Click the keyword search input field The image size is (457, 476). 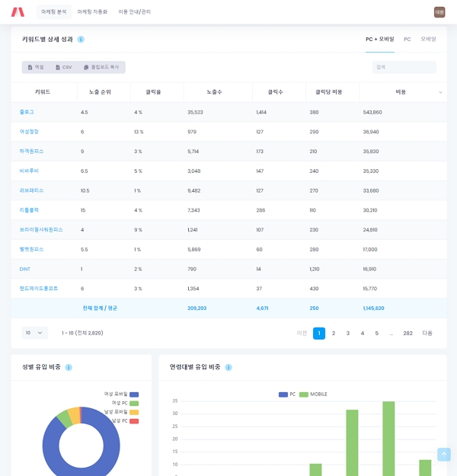click(x=404, y=67)
